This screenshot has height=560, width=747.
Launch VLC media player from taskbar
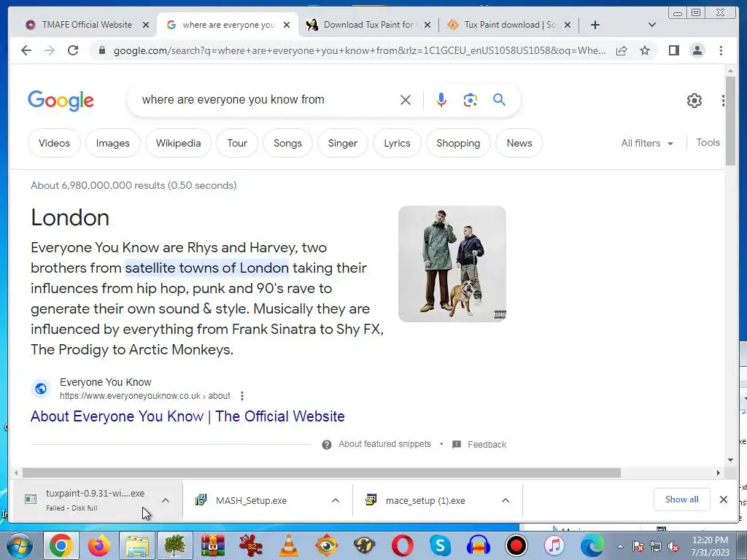[288, 545]
